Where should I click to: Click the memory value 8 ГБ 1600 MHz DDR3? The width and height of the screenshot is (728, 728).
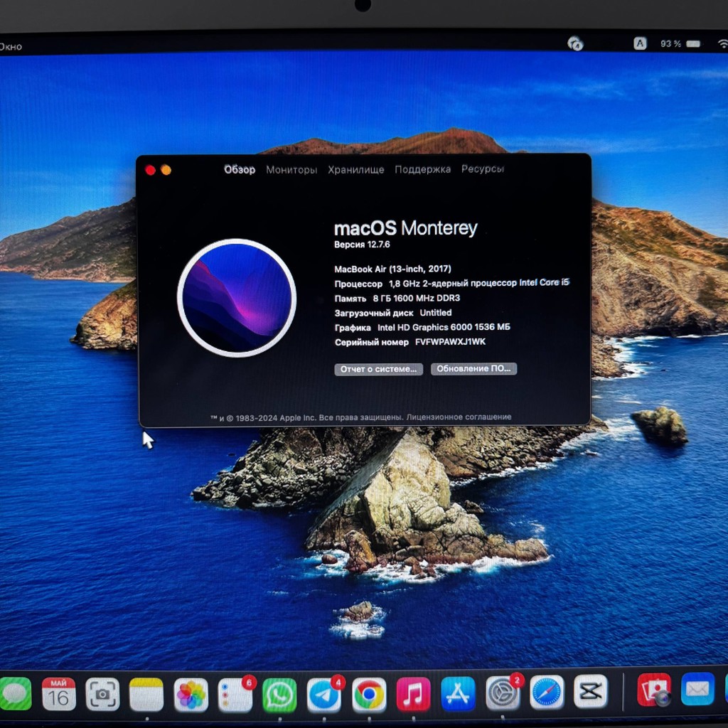pyautogui.click(x=417, y=298)
